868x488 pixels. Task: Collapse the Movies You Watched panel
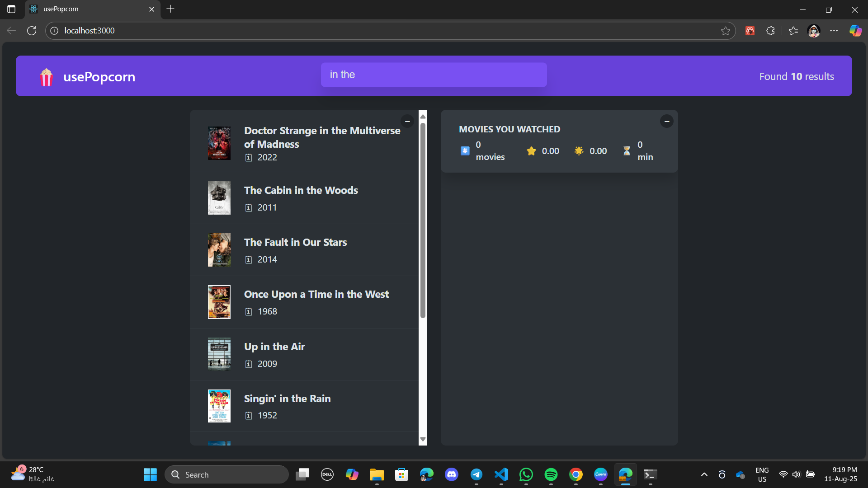tap(666, 122)
